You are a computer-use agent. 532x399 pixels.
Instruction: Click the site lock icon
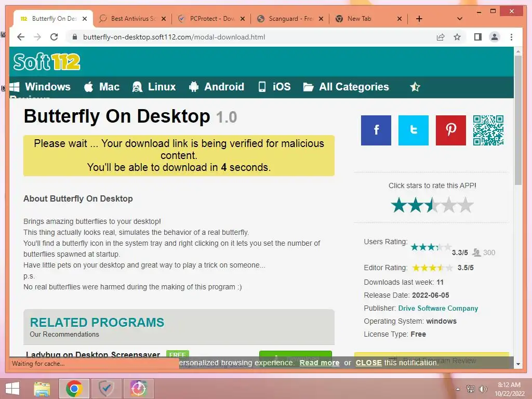(x=75, y=37)
